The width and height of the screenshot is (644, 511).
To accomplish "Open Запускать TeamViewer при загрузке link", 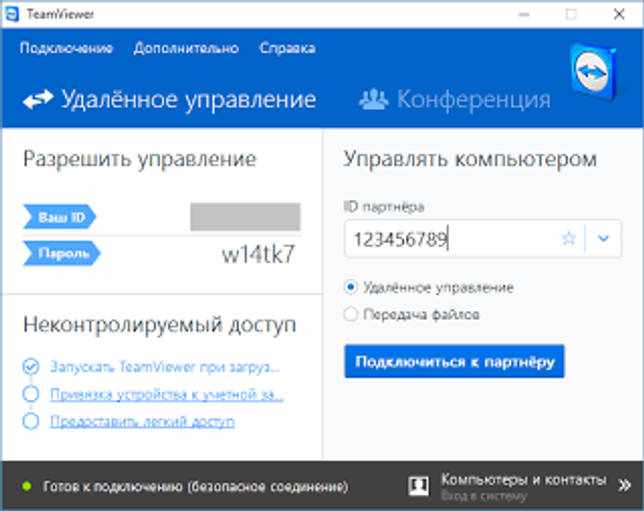I will (165, 367).
